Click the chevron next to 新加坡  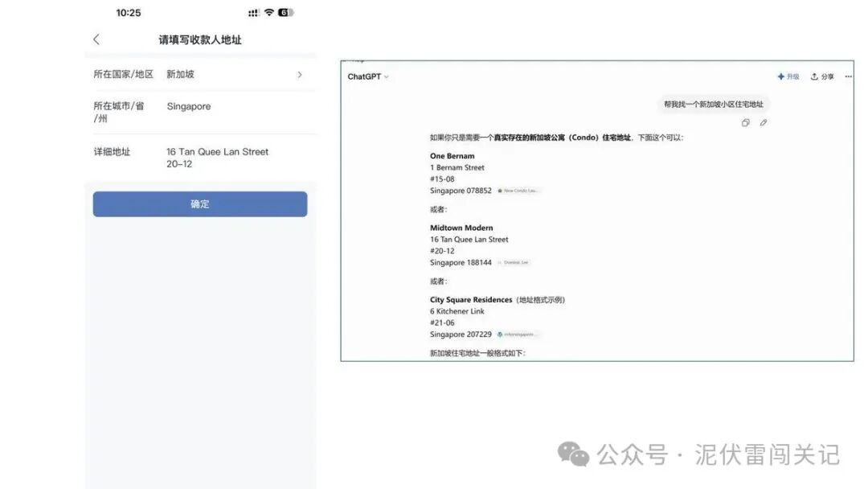pos(300,74)
